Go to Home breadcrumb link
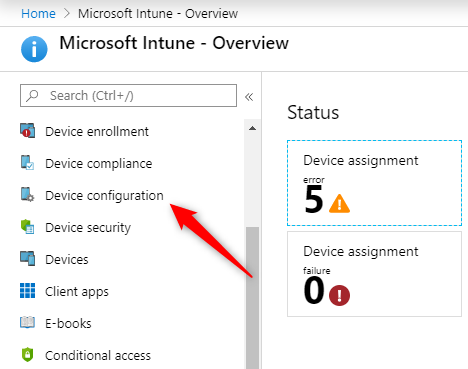The width and height of the screenshot is (468, 369). (38, 14)
